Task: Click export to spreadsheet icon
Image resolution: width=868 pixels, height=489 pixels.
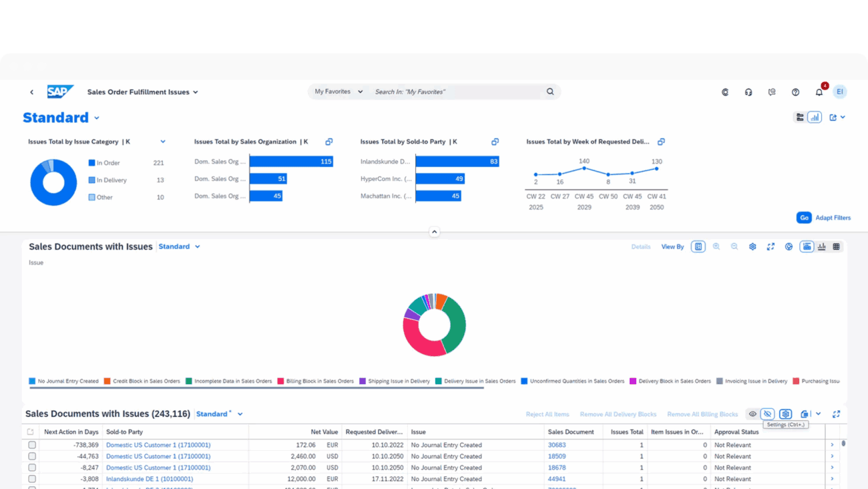Action: tap(805, 414)
